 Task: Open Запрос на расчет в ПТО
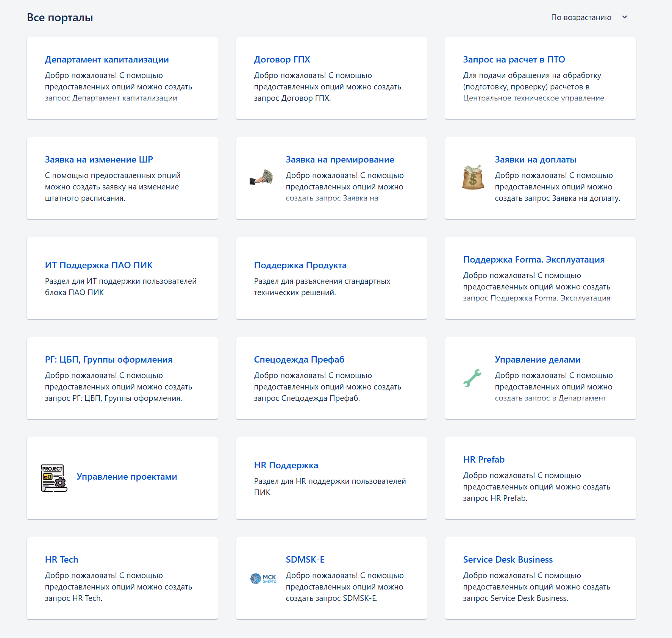pyautogui.click(x=514, y=59)
